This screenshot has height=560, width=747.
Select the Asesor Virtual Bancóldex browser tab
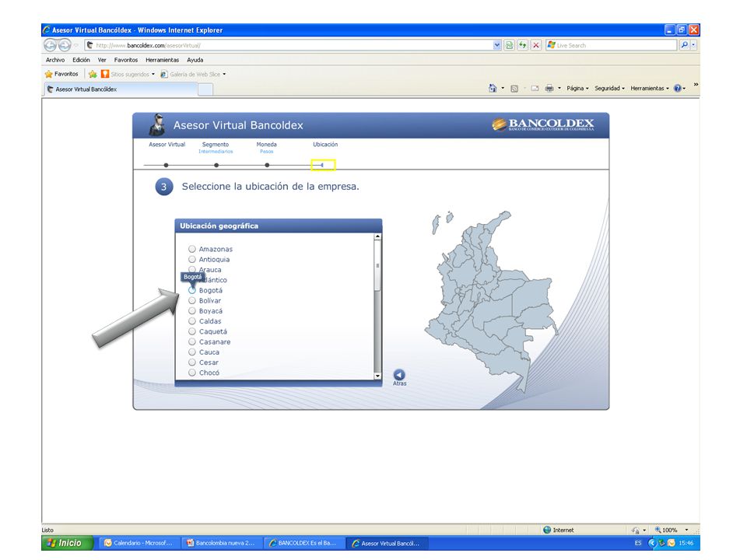pos(121,89)
